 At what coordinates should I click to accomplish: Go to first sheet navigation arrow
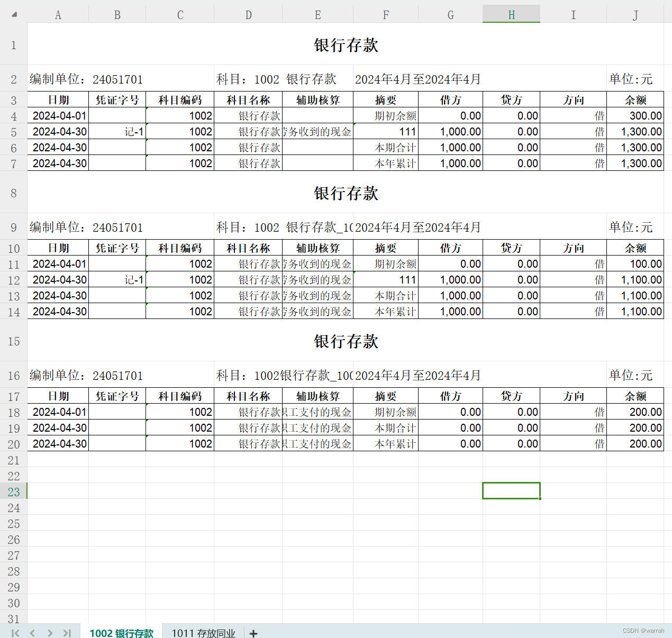[x=15, y=633]
